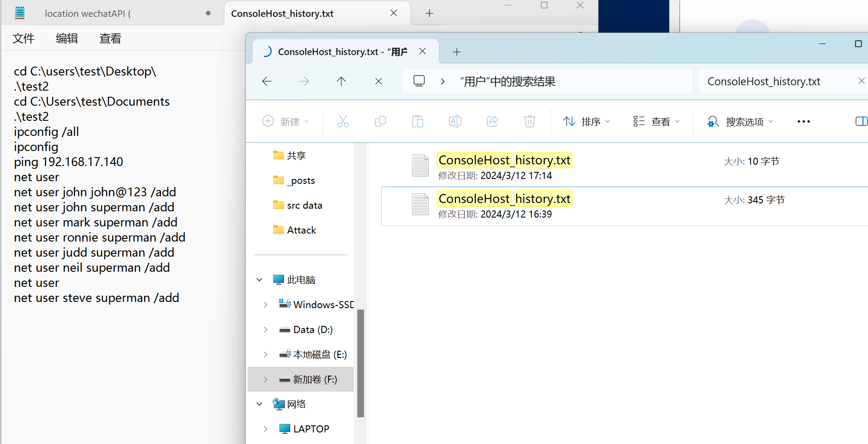Select LAPTOP under network
This screenshot has height=444, width=868.
click(304, 429)
